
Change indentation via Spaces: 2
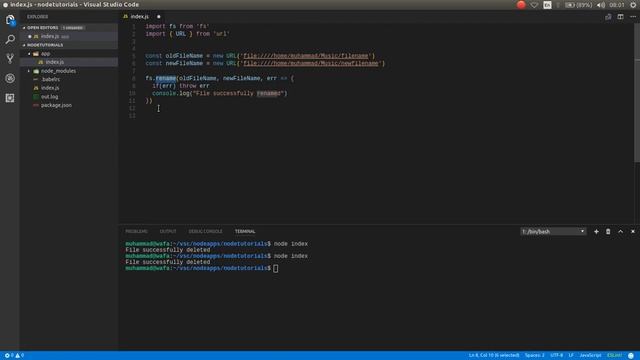(x=534, y=356)
